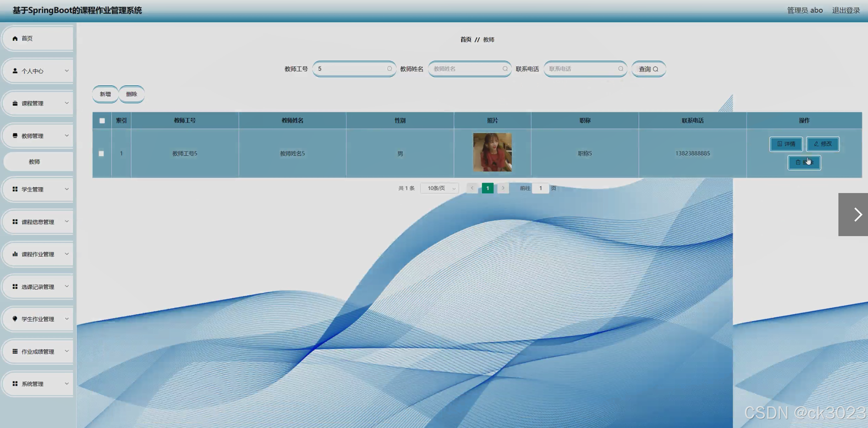Expand the 系统管理 sidebar menu
Viewport: 868px width, 428px height.
[x=38, y=384]
